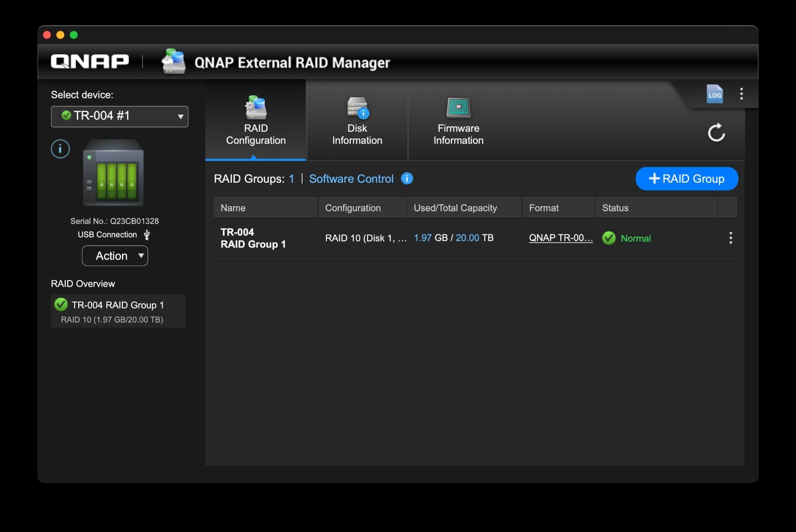
Task: Create a new RAID Group
Action: (x=686, y=179)
